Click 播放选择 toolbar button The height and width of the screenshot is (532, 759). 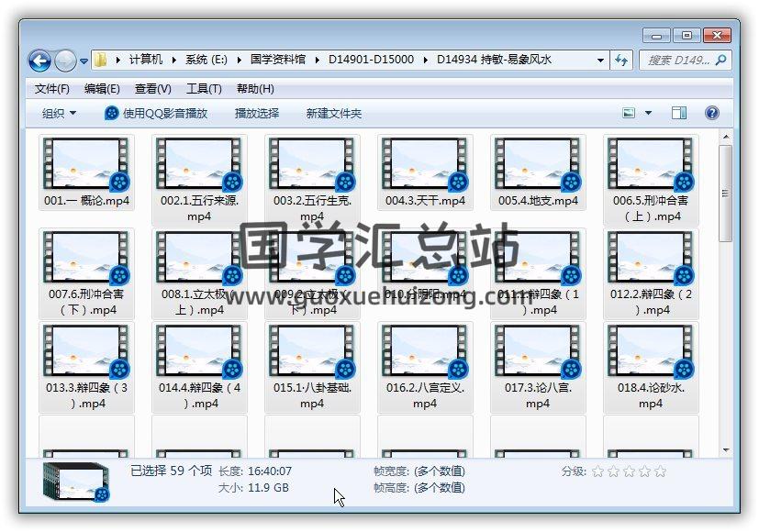(x=257, y=113)
